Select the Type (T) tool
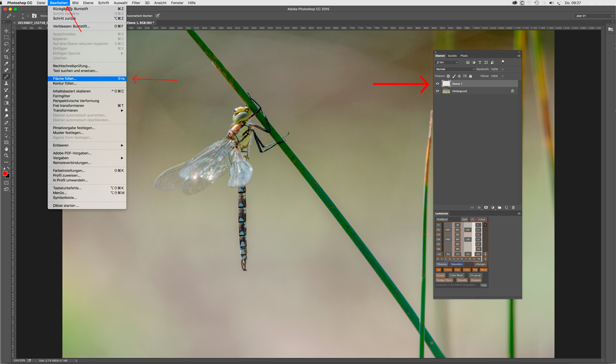This screenshot has height=364, width=616. (x=7, y=129)
